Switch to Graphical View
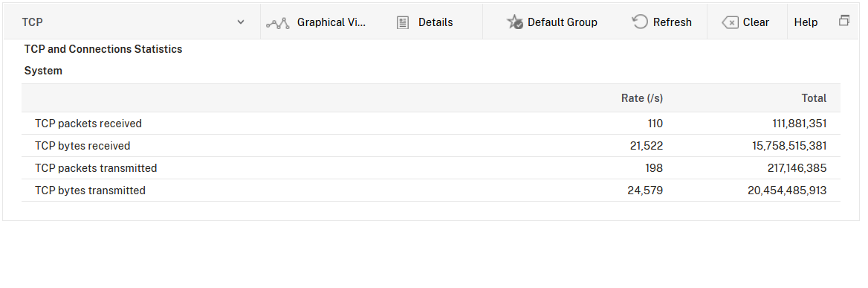 317,22
